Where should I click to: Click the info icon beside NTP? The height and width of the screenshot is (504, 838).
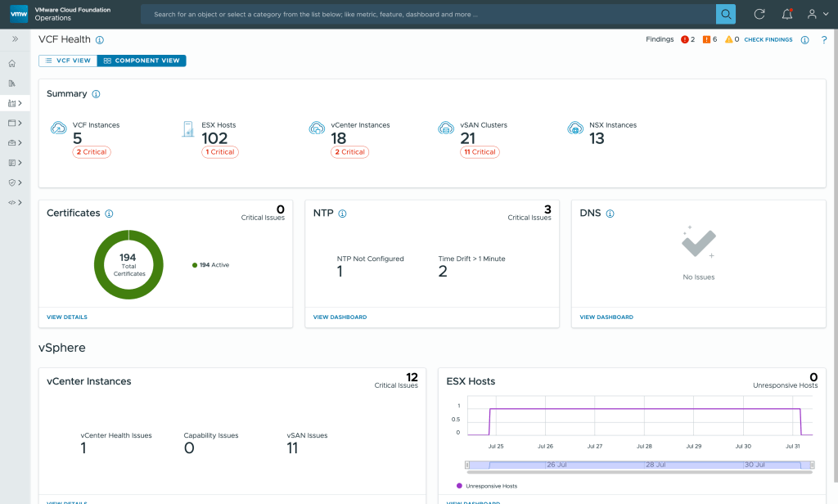click(x=342, y=214)
